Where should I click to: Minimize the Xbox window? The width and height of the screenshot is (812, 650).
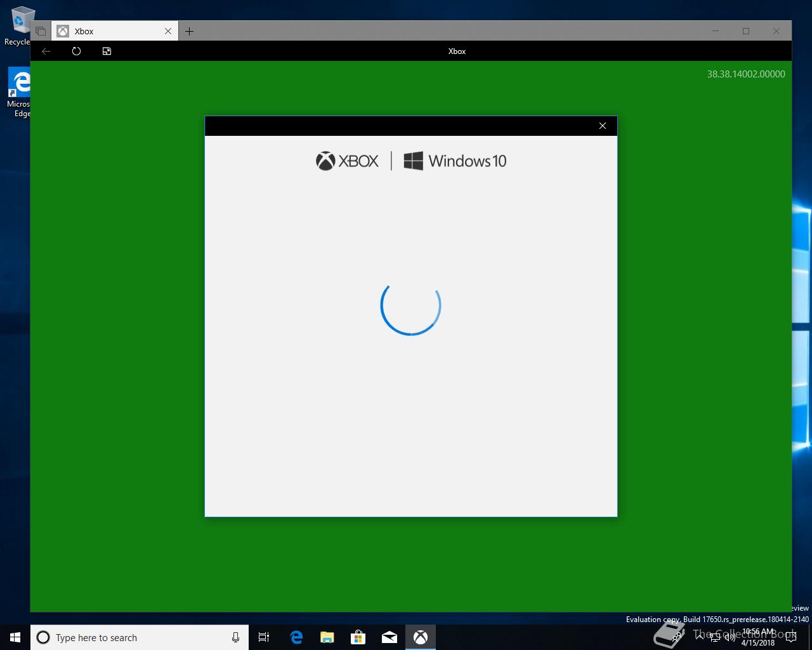click(x=716, y=31)
